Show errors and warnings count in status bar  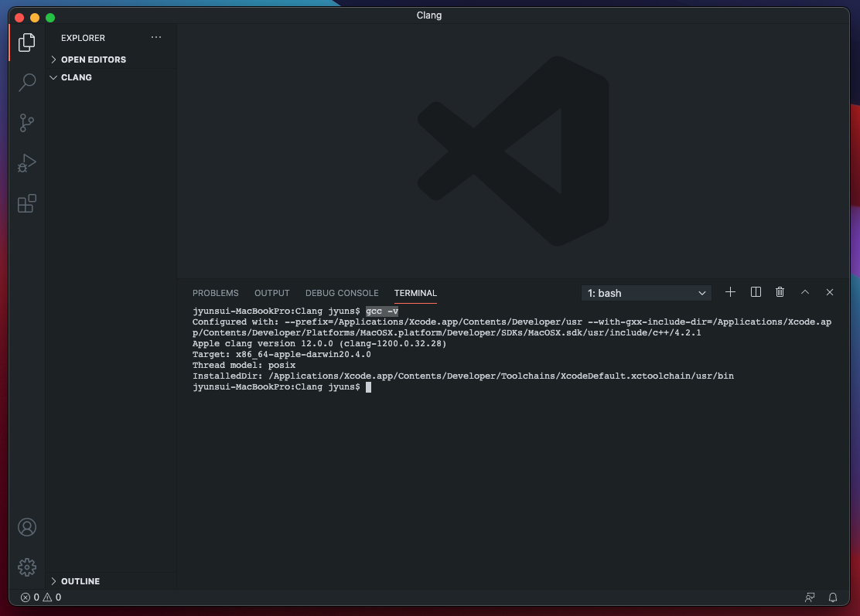click(x=41, y=597)
